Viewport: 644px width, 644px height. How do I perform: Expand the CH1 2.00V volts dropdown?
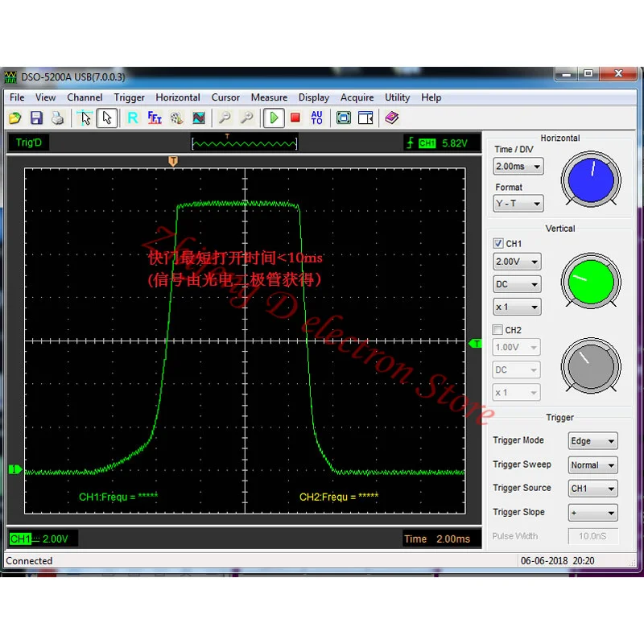click(517, 262)
